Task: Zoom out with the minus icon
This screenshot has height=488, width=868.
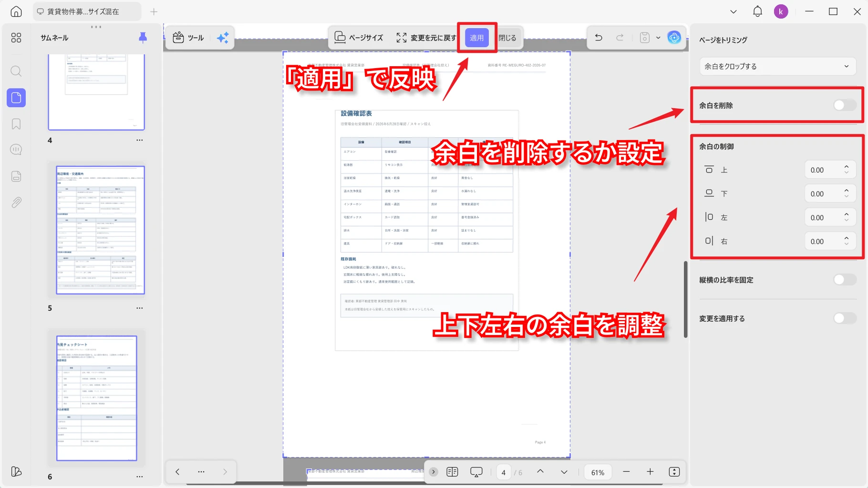Action: click(x=626, y=472)
